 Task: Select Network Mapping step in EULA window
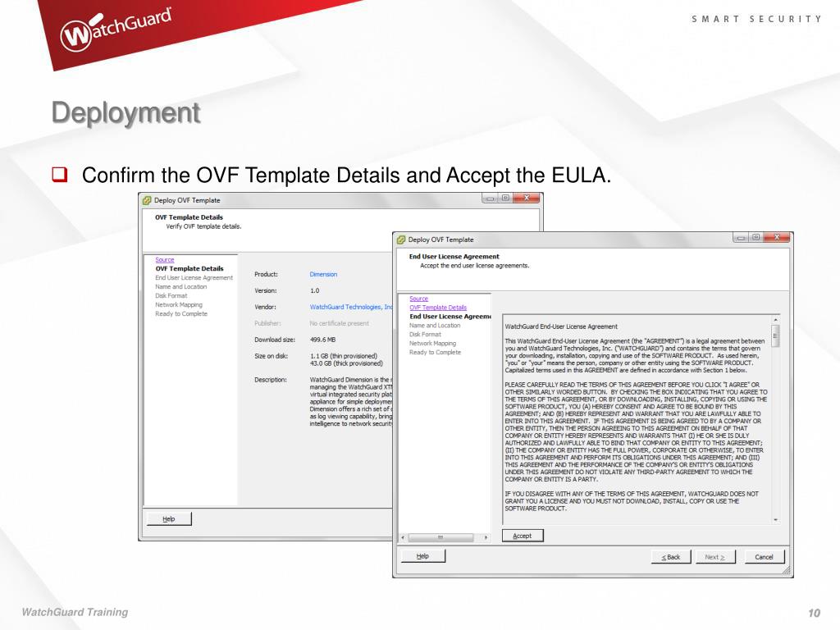(433, 344)
